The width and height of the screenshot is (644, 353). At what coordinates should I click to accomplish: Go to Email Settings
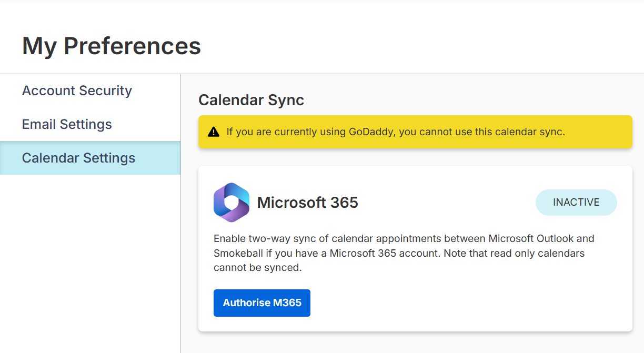[x=67, y=124]
